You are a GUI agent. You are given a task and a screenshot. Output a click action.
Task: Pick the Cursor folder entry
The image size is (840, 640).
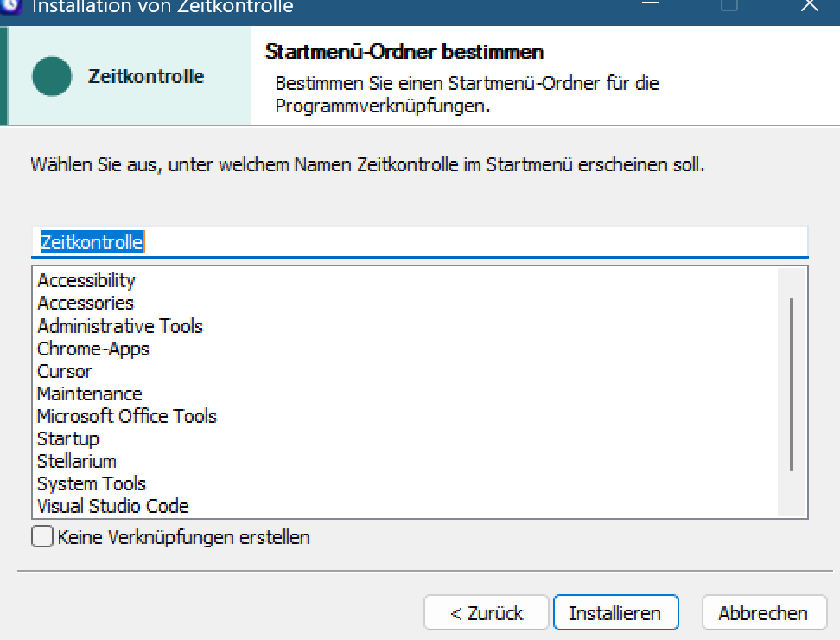[64, 371]
